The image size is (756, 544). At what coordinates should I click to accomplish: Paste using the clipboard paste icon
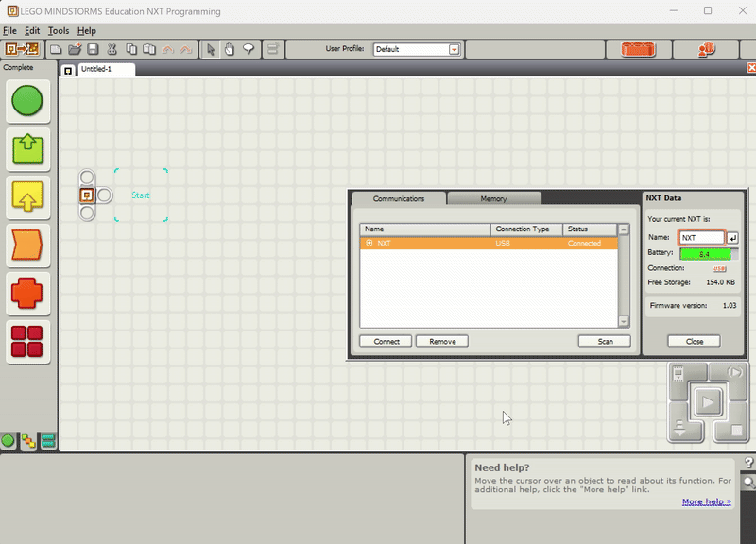pyautogui.click(x=149, y=49)
